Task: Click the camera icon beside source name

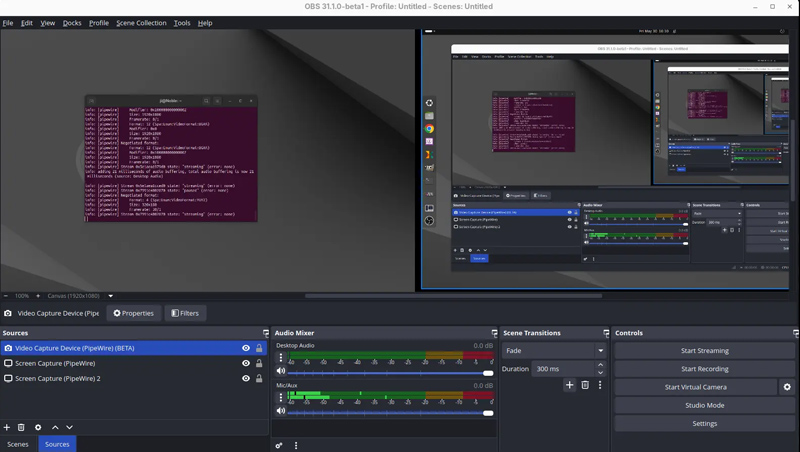Action: [8, 313]
